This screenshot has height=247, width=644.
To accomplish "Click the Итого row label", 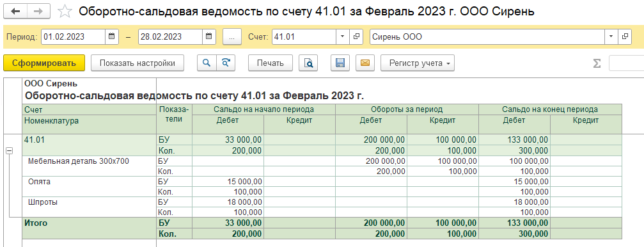I will 36,223.
